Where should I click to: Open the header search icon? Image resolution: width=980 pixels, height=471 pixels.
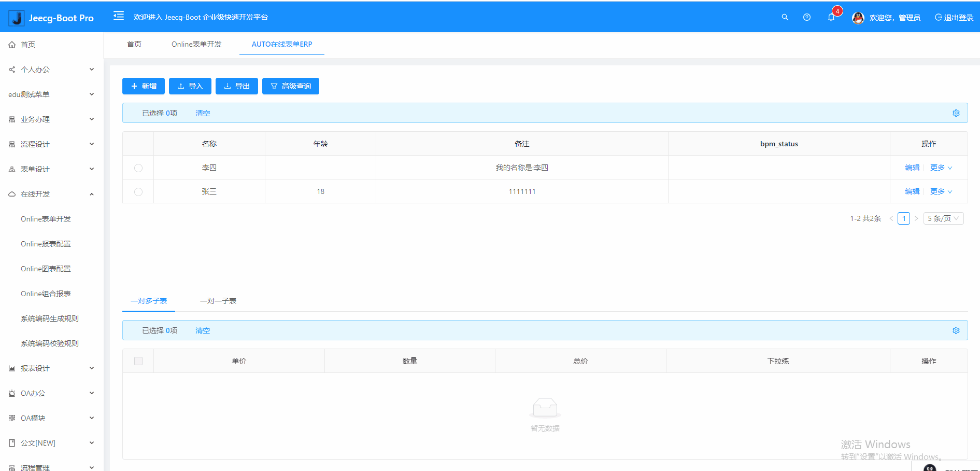click(x=785, y=17)
